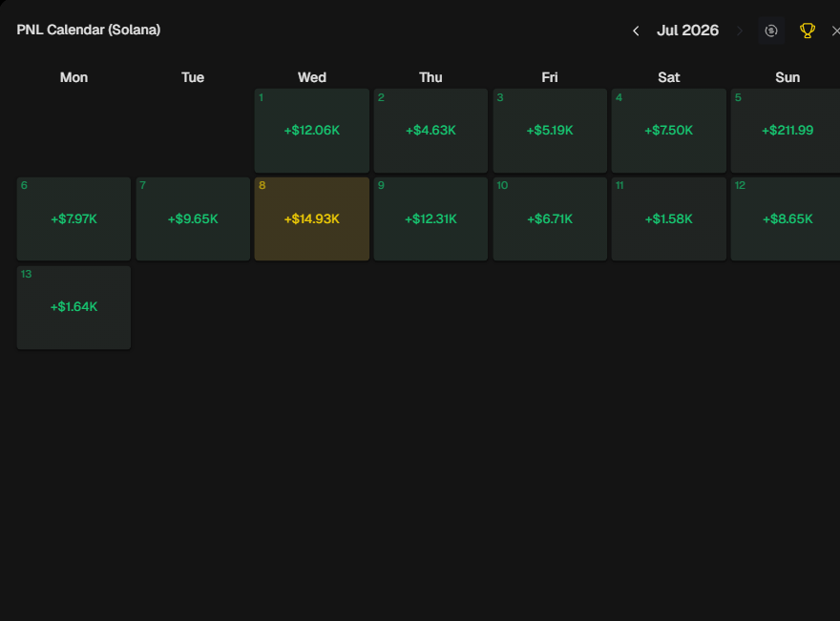The width and height of the screenshot is (840, 621).
Task: Open day 13 cell with +$1.64K
Action: pyautogui.click(x=73, y=308)
